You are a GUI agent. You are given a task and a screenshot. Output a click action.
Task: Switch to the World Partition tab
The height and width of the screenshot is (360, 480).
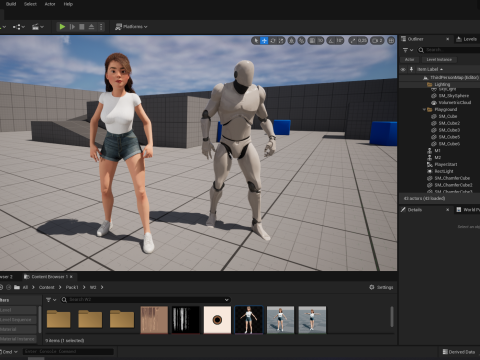pos(468,210)
